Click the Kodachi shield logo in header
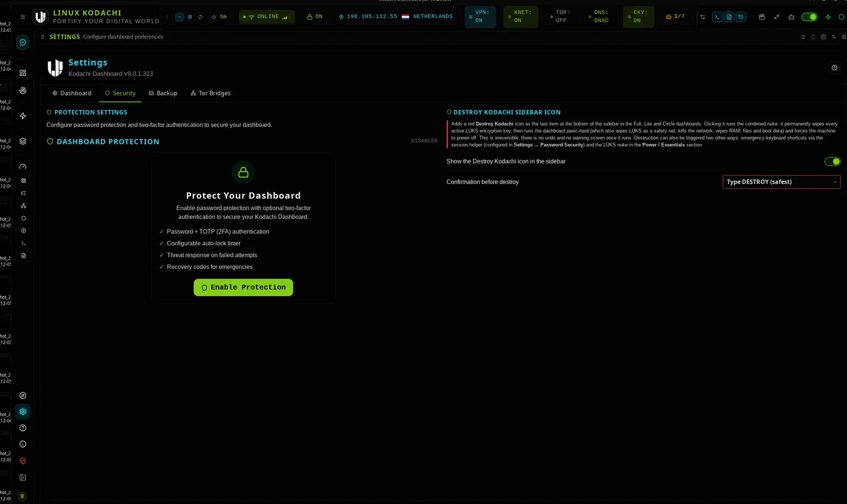This screenshot has height=504, width=847. 41,17
